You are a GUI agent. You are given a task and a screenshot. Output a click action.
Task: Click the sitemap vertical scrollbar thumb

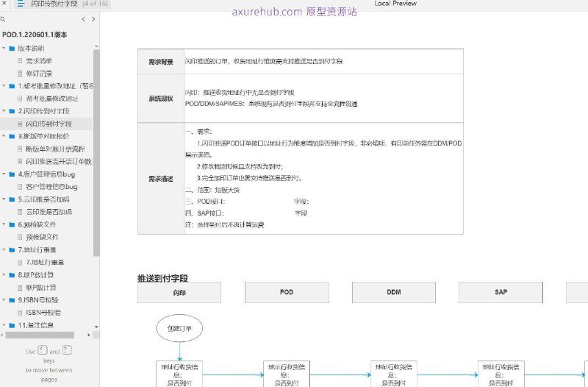point(96,153)
